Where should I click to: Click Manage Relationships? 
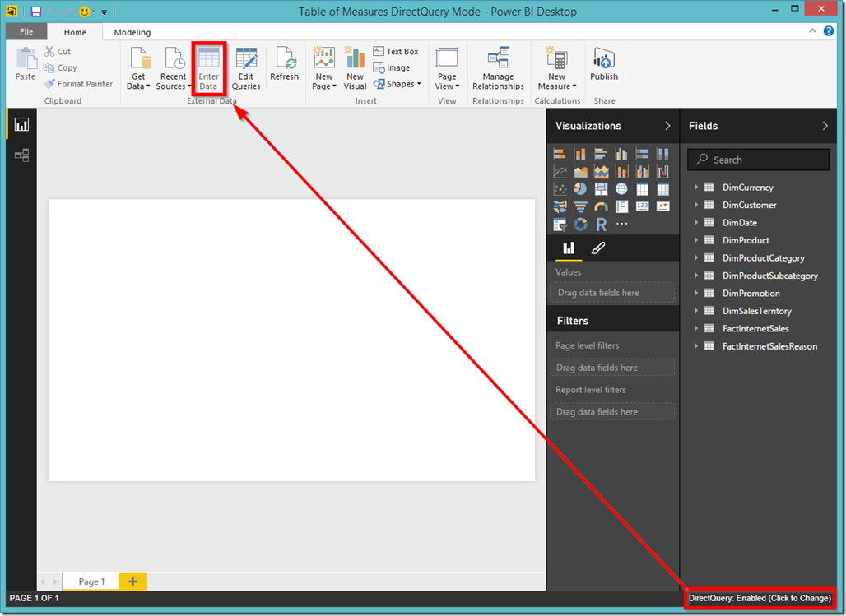click(498, 68)
